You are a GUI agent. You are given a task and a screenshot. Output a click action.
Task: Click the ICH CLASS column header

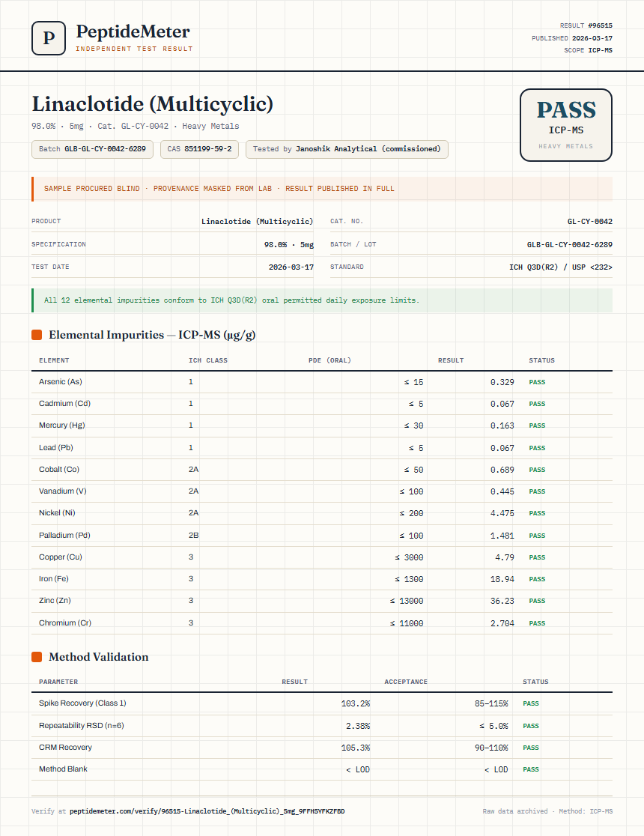[x=208, y=360]
